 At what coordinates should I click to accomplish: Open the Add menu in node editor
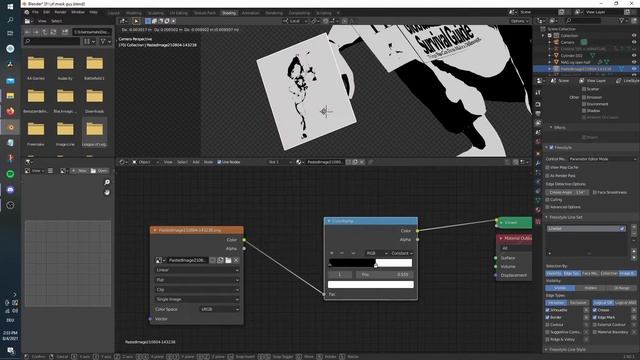coord(196,162)
